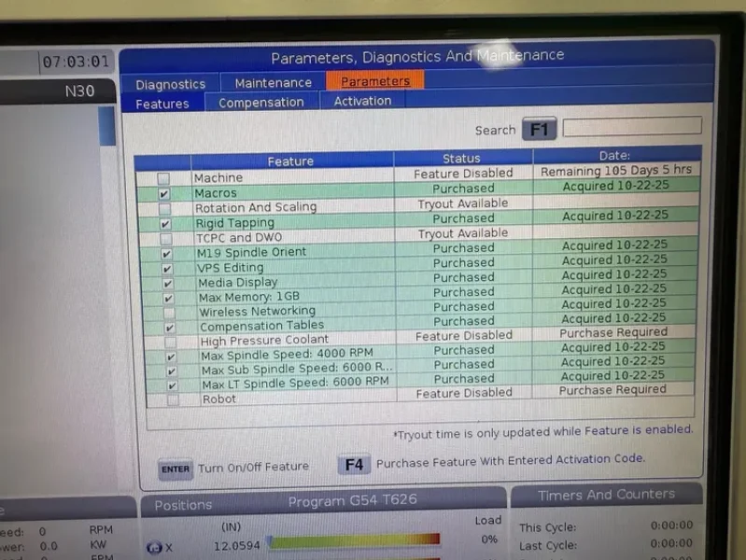This screenshot has height=560, width=746.
Task: Click into the Search input field
Action: 631,127
